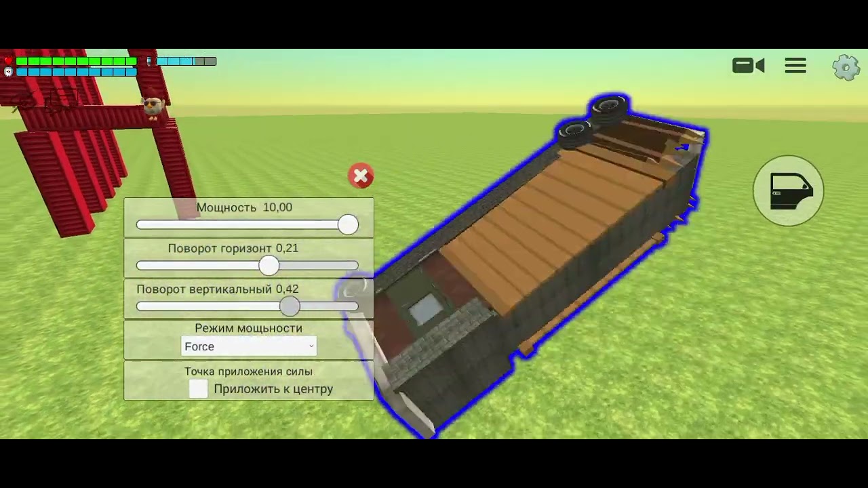
Task: Check the Приложить к центру checkbox
Action: point(198,388)
